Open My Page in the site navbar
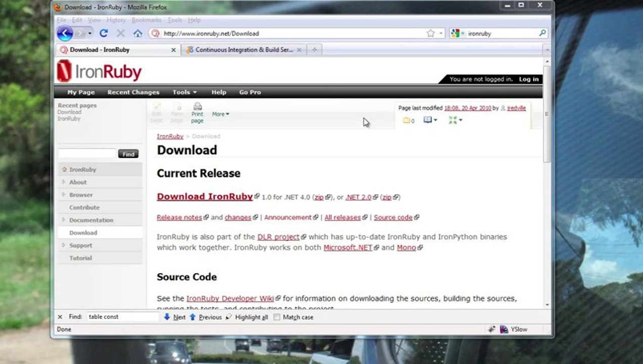 pos(81,92)
